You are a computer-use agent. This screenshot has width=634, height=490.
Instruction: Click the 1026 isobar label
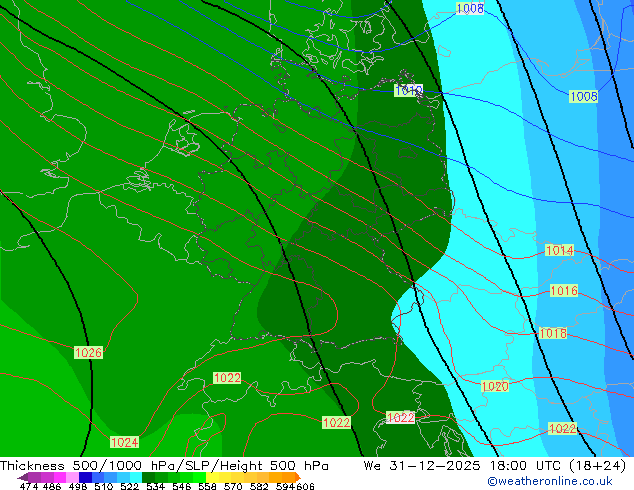[x=89, y=353]
